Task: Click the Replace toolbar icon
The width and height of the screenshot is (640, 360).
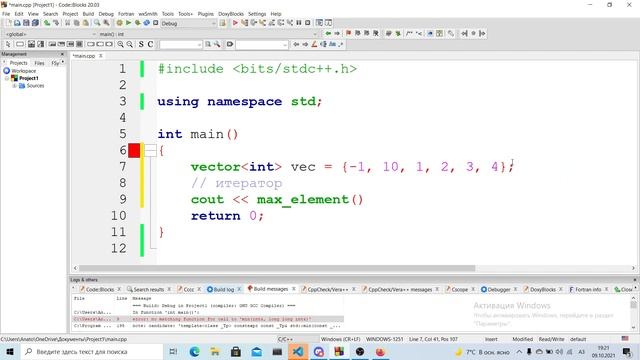Action: click(106, 23)
